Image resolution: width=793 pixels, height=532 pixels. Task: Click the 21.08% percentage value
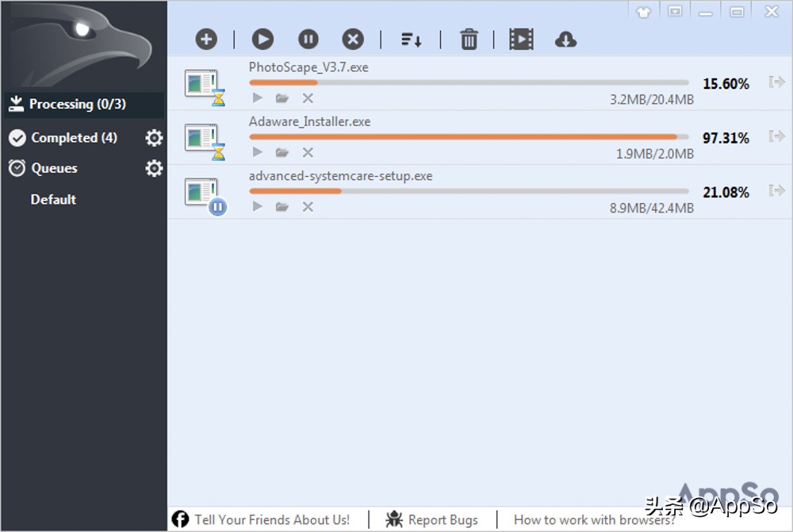[726, 192]
